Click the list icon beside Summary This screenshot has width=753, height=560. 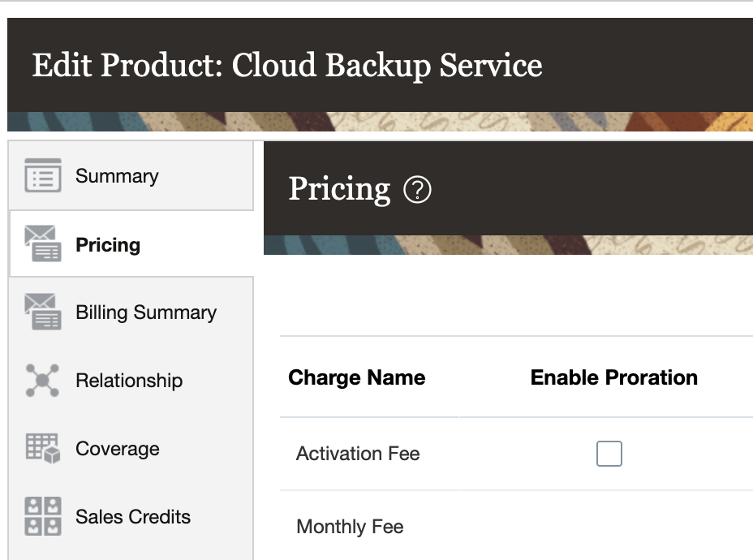click(42, 176)
